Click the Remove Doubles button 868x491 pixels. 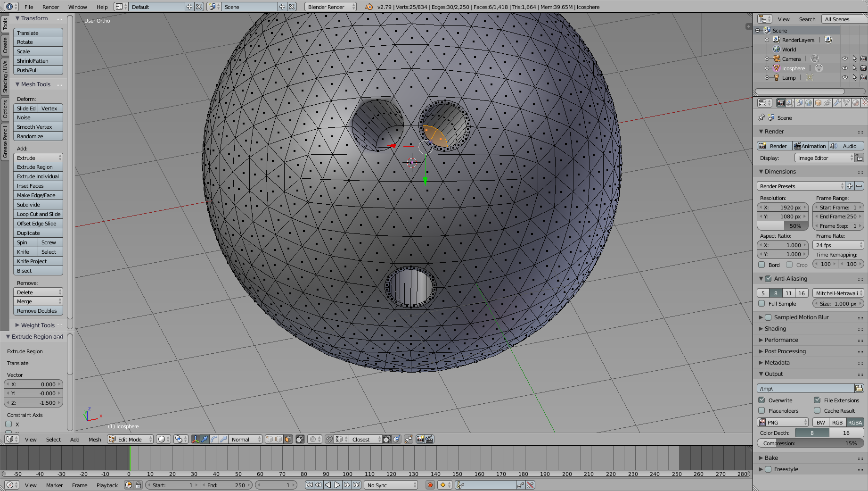(x=38, y=311)
